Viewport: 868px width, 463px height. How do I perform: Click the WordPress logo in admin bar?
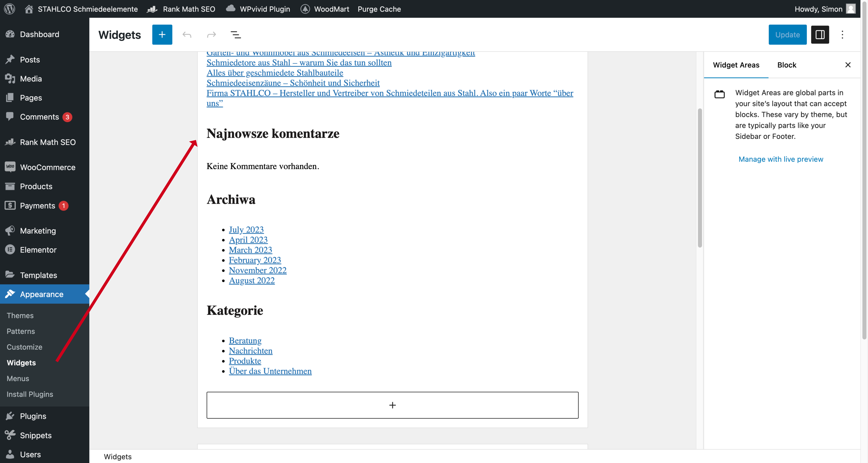point(9,9)
